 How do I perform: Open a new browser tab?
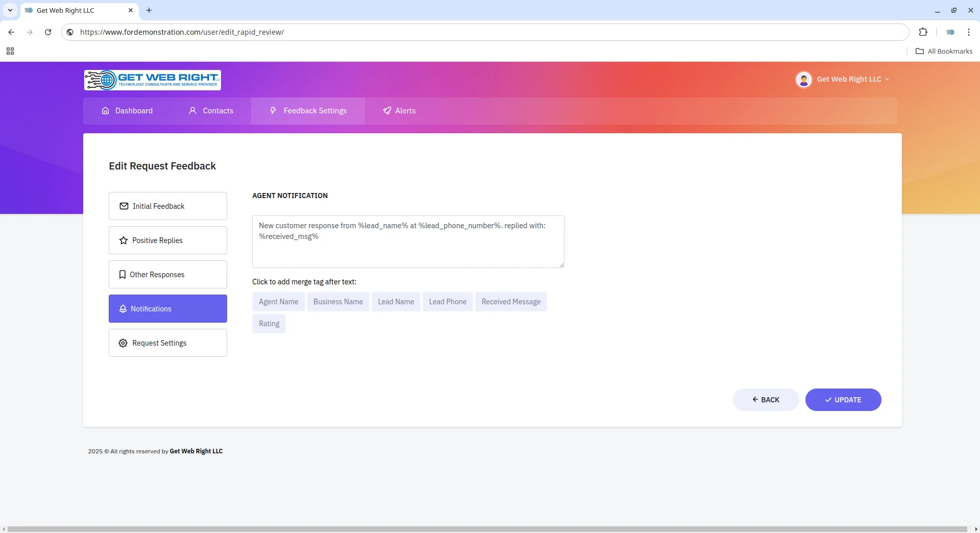[x=149, y=10]
